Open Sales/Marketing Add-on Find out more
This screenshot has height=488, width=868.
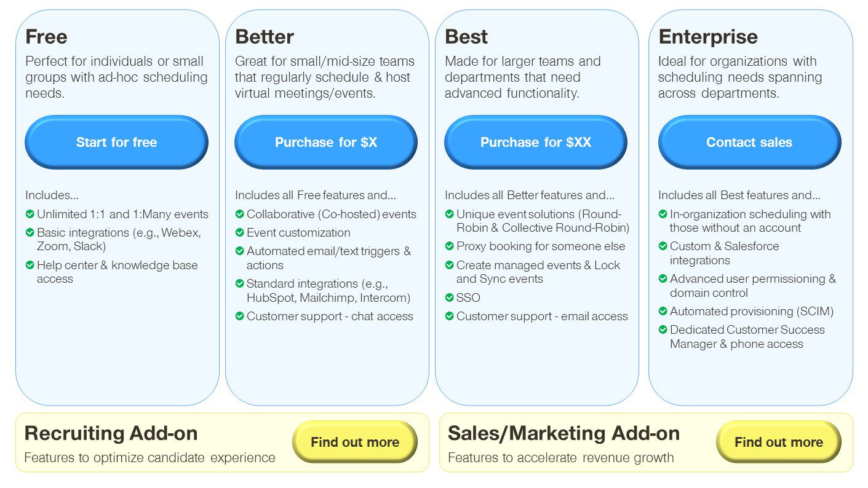tap(778, 442)
